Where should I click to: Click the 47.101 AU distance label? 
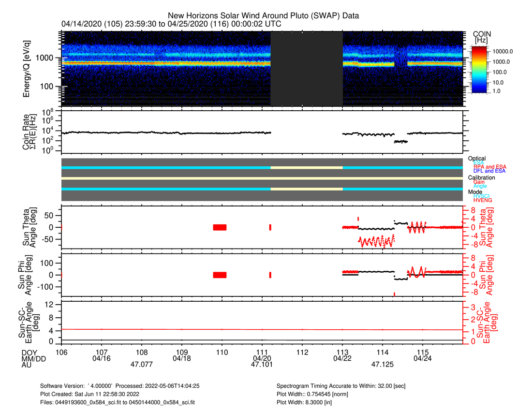(262, 365)
